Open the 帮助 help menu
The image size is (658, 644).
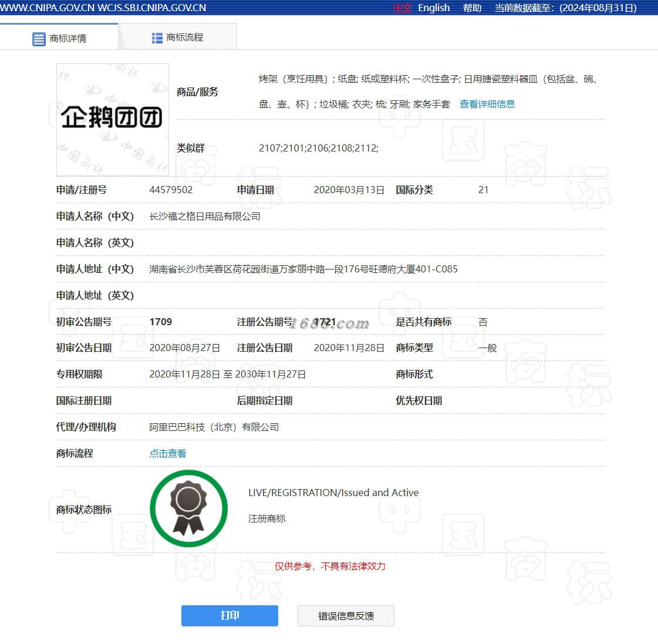[x=472, y=8]
